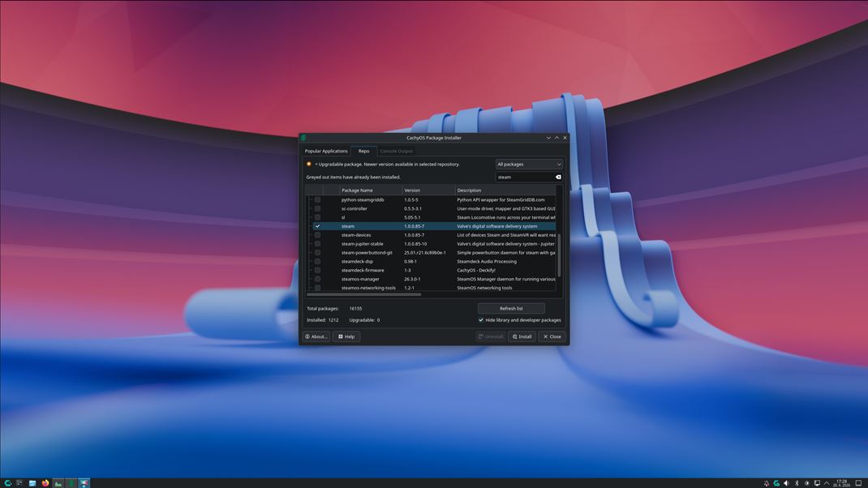868x488 pixels.
Task: Open Bluetooth settings in system tray
Action: click(797, 484)
